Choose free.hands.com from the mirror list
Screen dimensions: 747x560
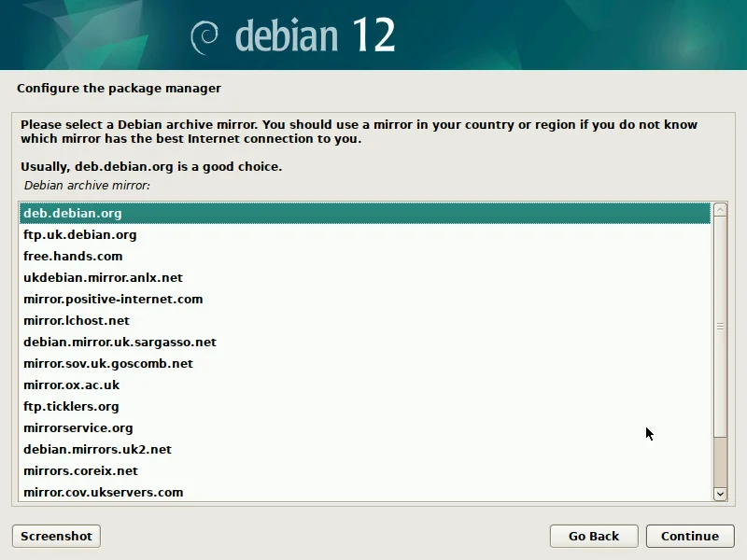coord(365,256)
